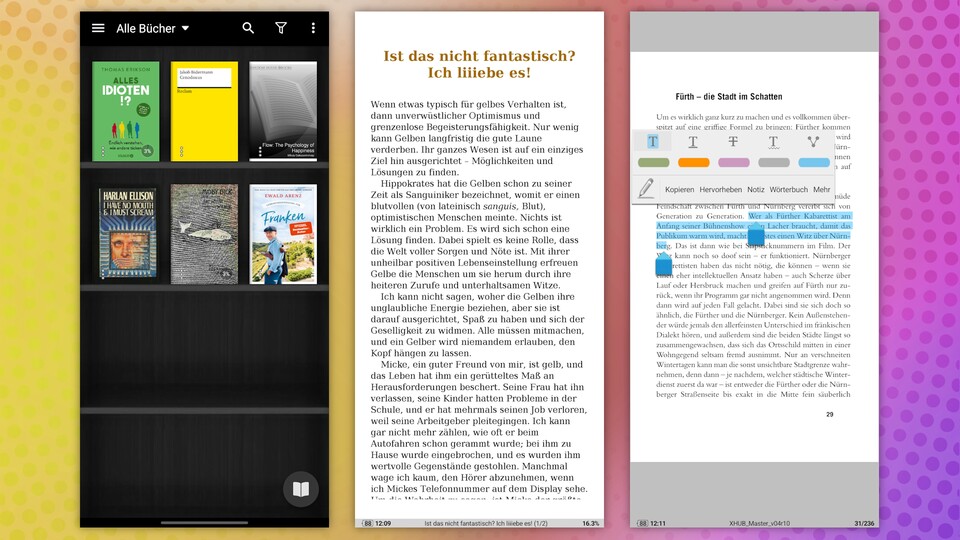Click the battery icon beside 12:11
This screenshot has width=960, height=540.
(x=642, y=523)
